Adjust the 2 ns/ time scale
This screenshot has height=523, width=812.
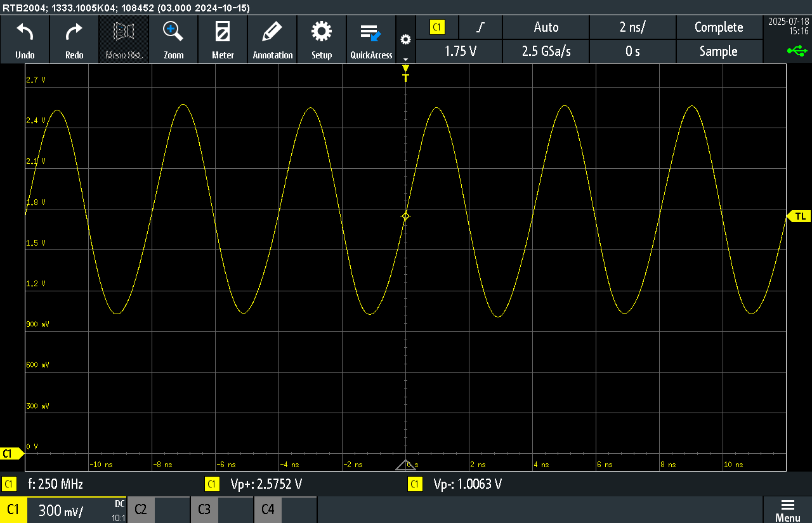pos(632,27)
